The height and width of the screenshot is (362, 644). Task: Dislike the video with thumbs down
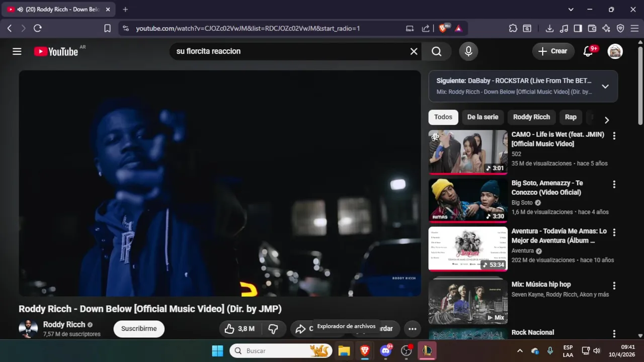(x=273, y=329)
